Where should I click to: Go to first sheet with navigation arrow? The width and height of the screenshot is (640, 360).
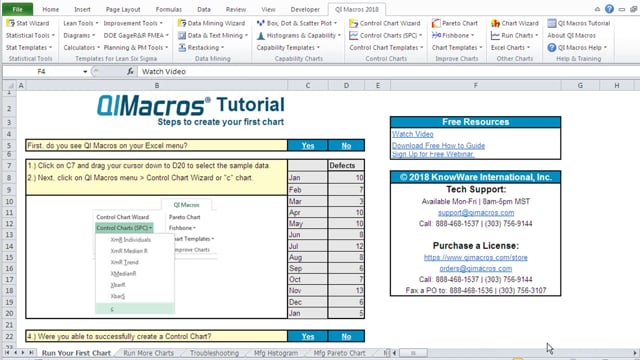click(7, 353)
